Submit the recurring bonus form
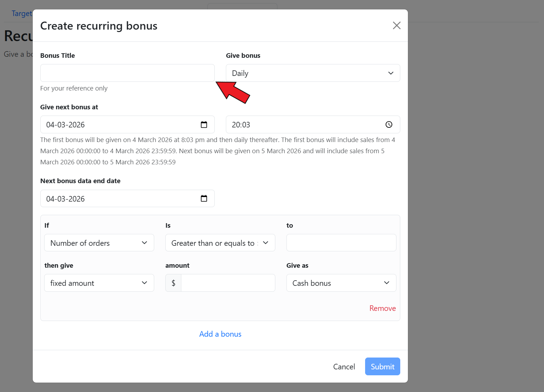The height and width of the screenshot is (392, 544). click(382, 367)
